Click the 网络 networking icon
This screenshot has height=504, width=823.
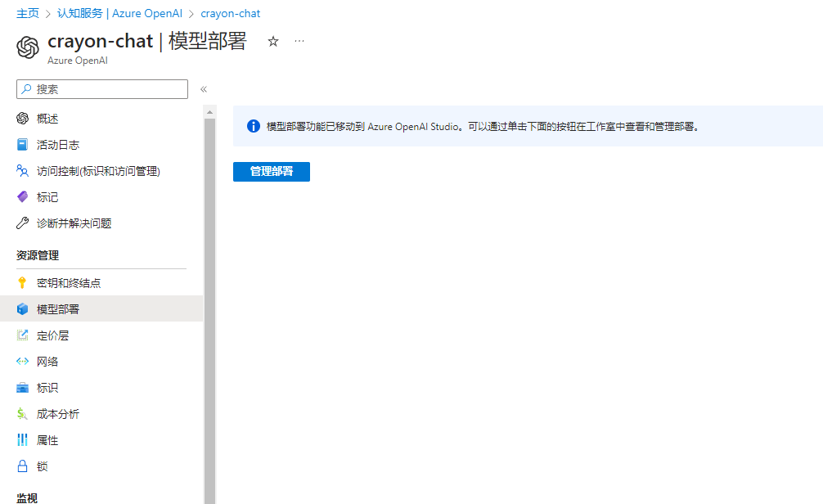click(23, 362)
